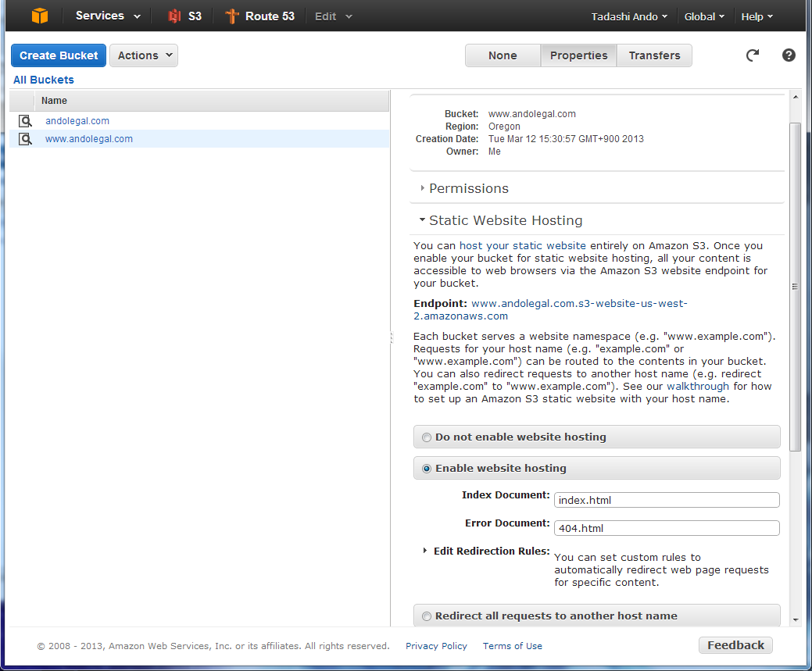Click the Oregon region value
This screenshot has height=671, width=812.
[x=504, y=127]
